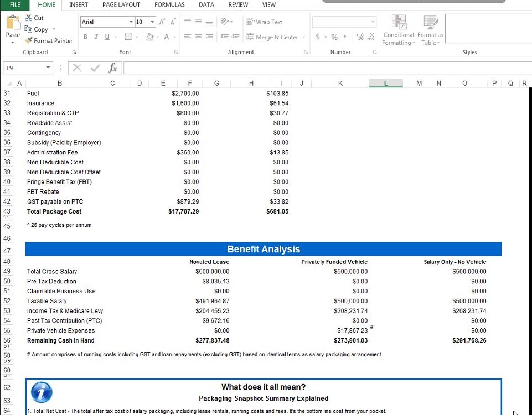Click into the formula bar
Screen dimensions: 532x415
click(327, 68)
